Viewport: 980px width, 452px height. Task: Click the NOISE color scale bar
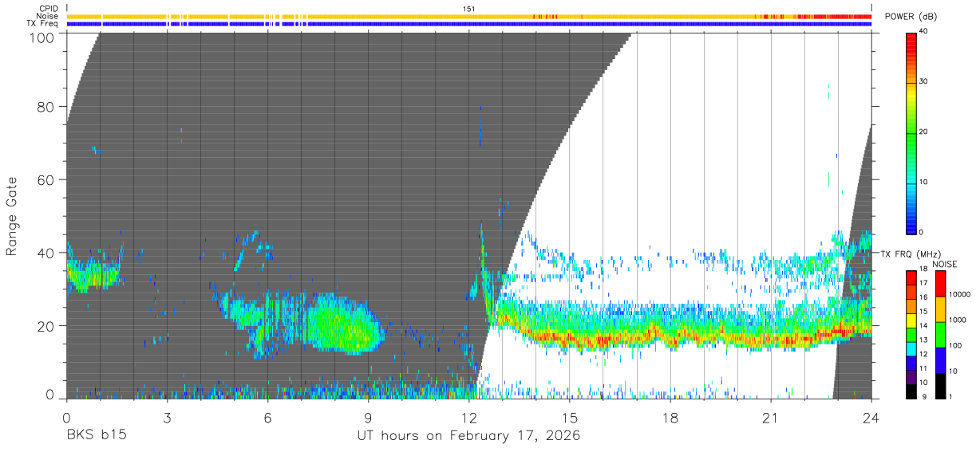(940, 334)
